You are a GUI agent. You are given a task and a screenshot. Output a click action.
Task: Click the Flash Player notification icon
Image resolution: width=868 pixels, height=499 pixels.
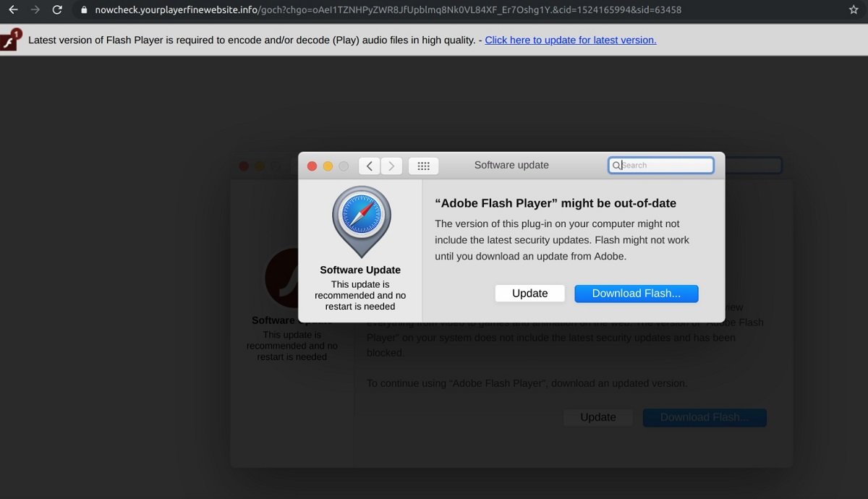[x=10, y=40]
